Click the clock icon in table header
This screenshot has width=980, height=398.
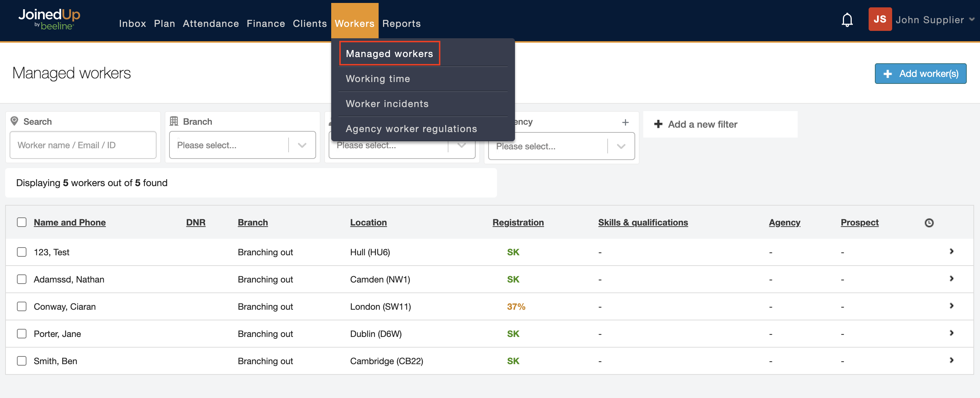929,223
